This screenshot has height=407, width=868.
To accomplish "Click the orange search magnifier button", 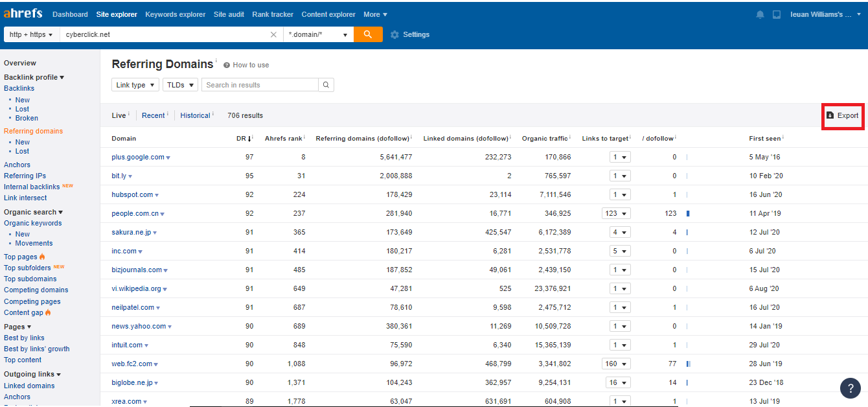I will pos(368,34).
